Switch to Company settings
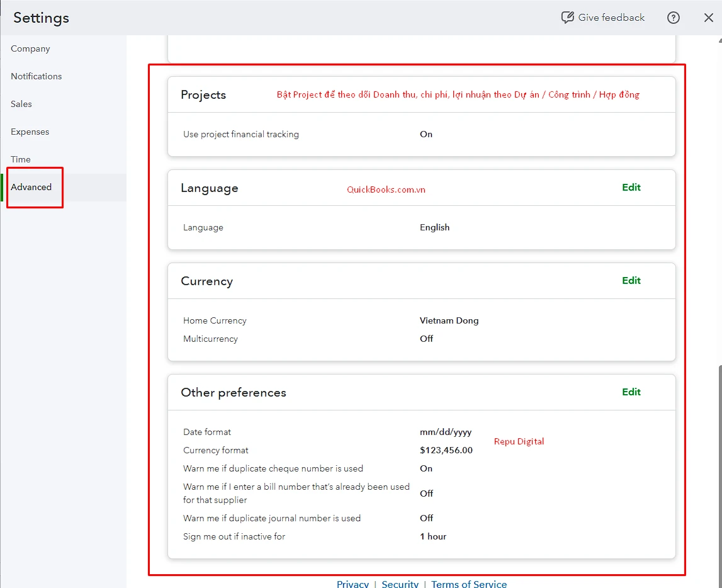The height and width of the screenshot is (588, 722). 30,48
